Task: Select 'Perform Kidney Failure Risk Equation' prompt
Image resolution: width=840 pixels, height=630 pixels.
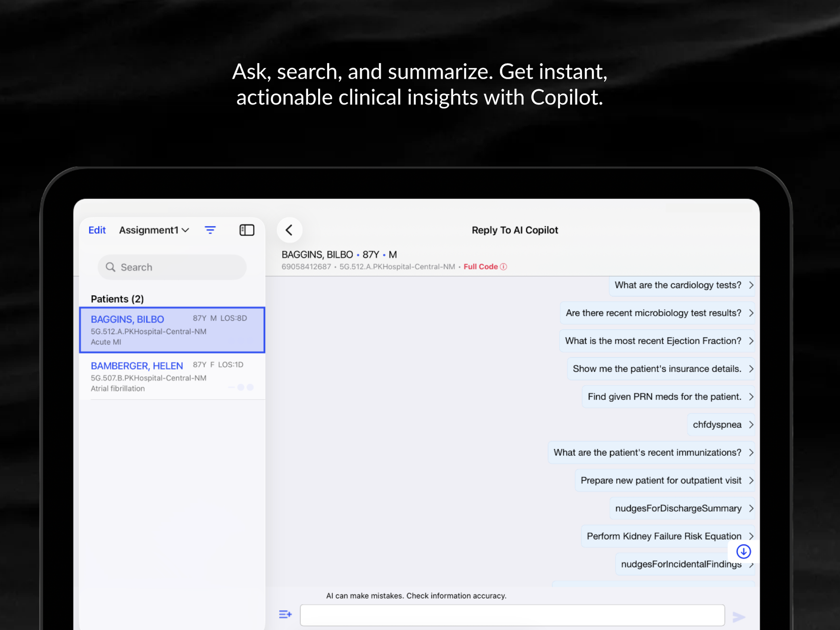Action: point(664,536)
